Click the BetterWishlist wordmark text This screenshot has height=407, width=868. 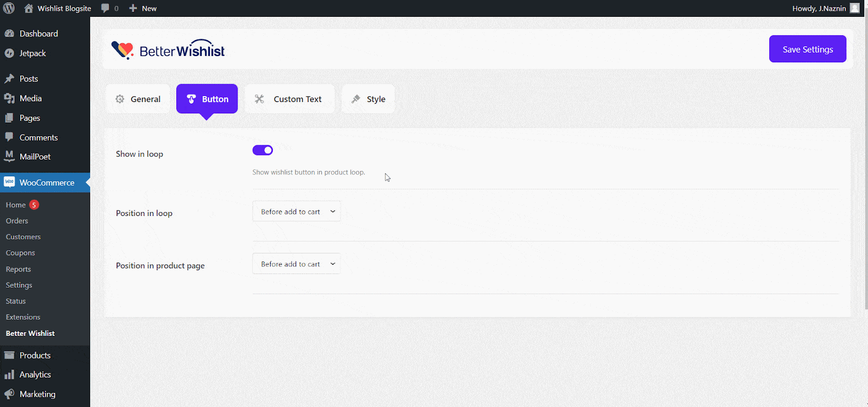[x=182, y=50]
